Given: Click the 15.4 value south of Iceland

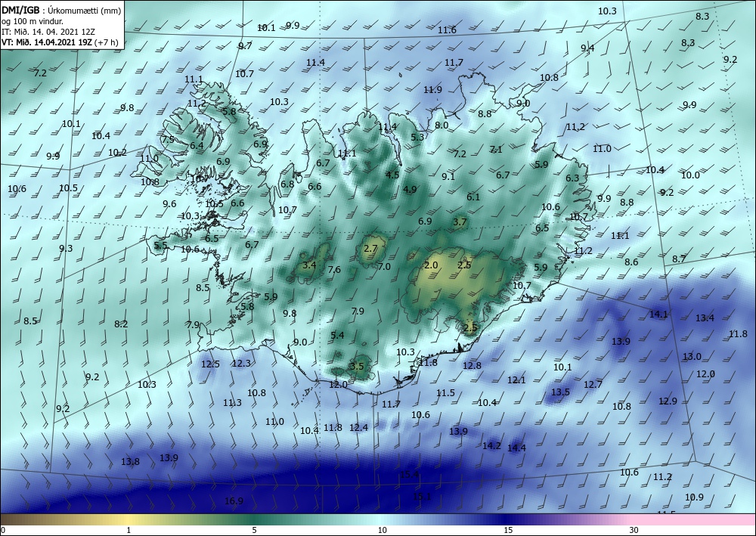Looking at the screenshot, I should tap(409, 475).
